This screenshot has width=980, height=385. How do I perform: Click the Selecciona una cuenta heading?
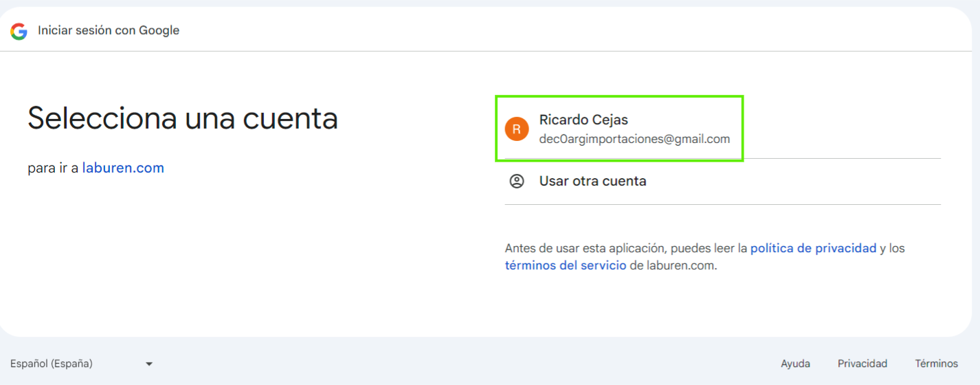(183, 118)
